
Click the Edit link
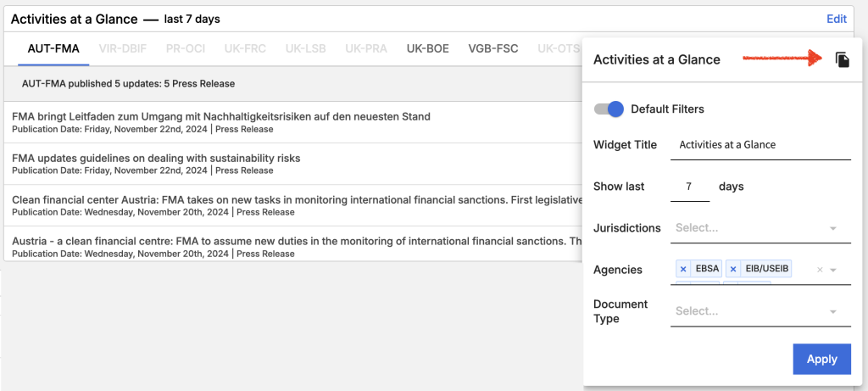pos(836,19)
